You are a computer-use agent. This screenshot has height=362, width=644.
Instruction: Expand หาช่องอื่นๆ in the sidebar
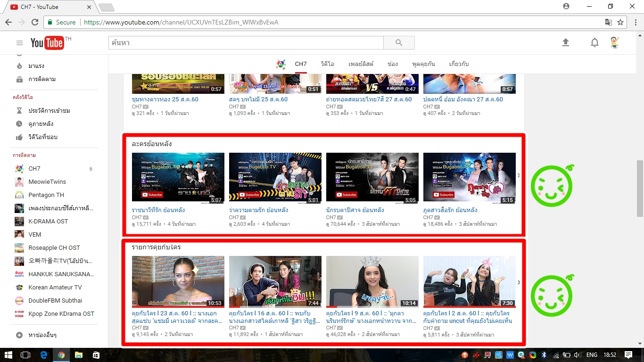[x=42, y=335]
